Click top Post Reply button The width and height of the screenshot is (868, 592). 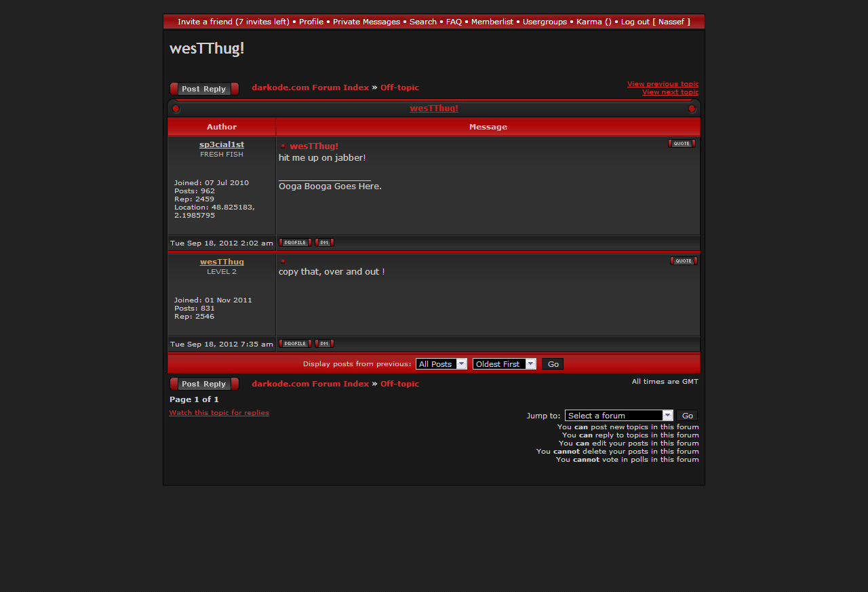(204, 89)
